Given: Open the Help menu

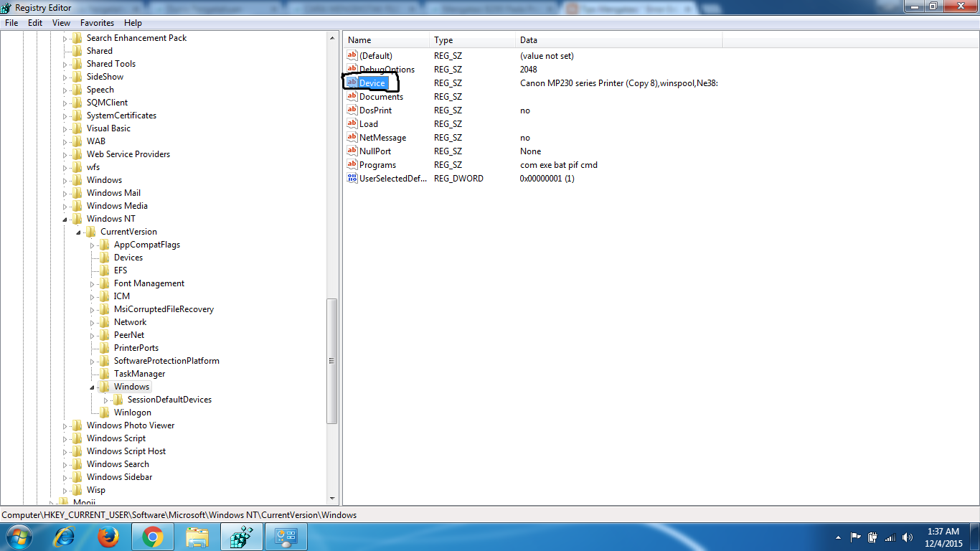Looking at the screenshot, I should (133, 23).
